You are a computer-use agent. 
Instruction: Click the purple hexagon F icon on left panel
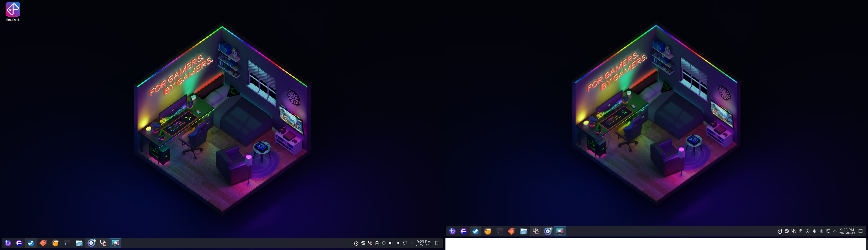pyautogui.click(x=19, y=243)
